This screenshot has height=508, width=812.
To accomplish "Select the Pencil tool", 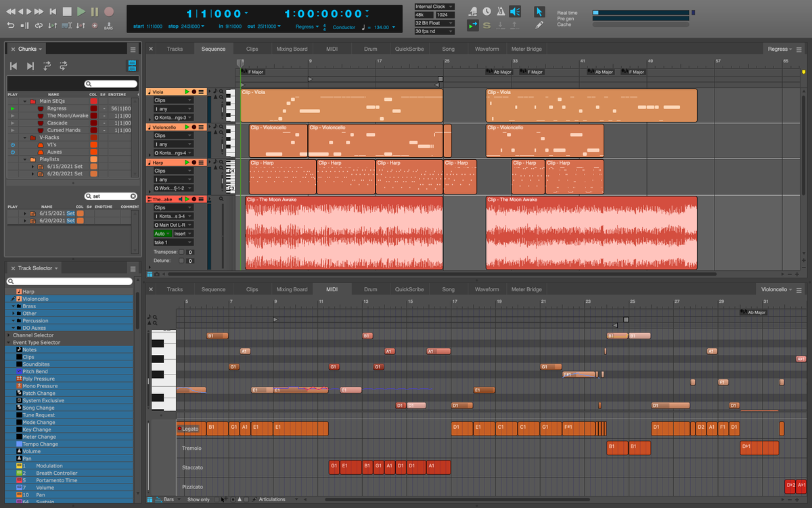I will pyautogui.click(x=539, y=25).
